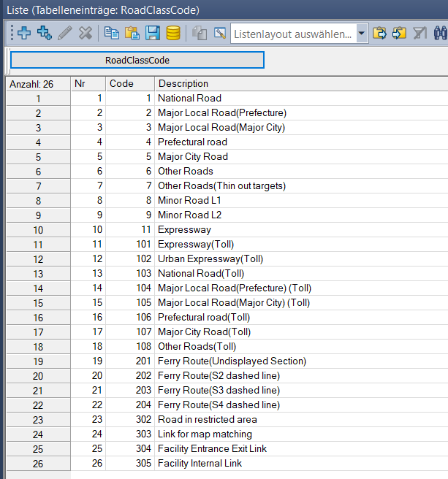Click the binoculars search icon
Screen dimensions: 448x479
click(x=440, y=33)
